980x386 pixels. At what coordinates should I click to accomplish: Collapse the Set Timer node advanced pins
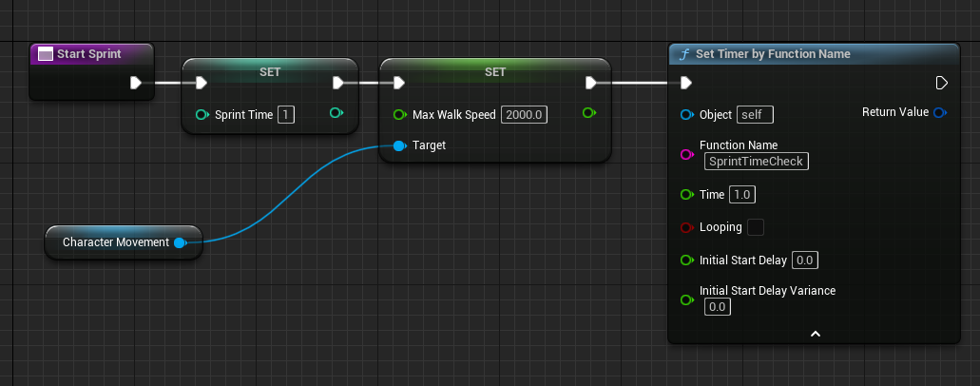(x=815, y=334)
